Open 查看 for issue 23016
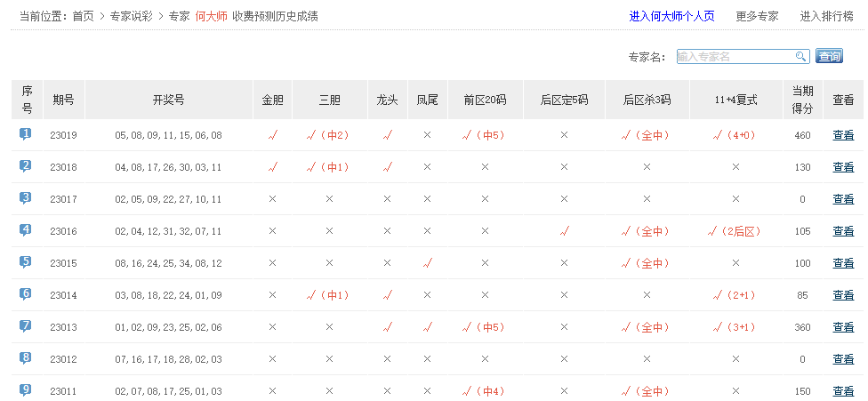868x401 pixels. [x=843, y=231]
